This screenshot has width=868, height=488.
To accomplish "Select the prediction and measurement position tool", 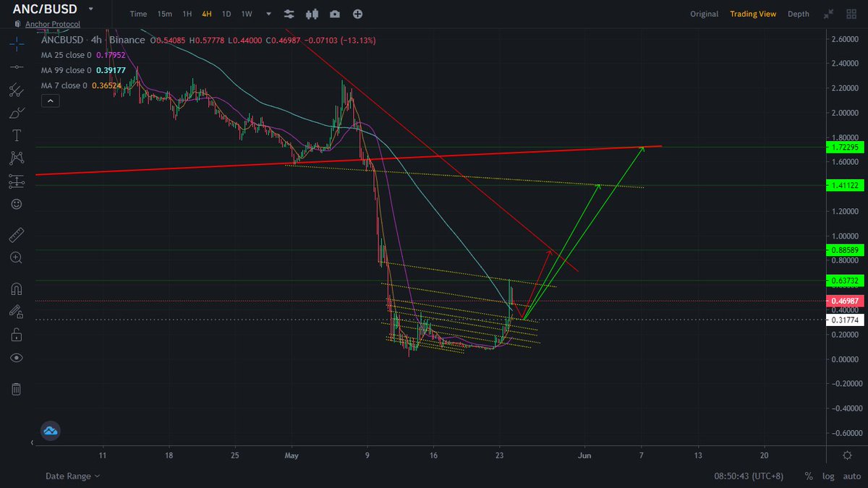I will point(16,181).
